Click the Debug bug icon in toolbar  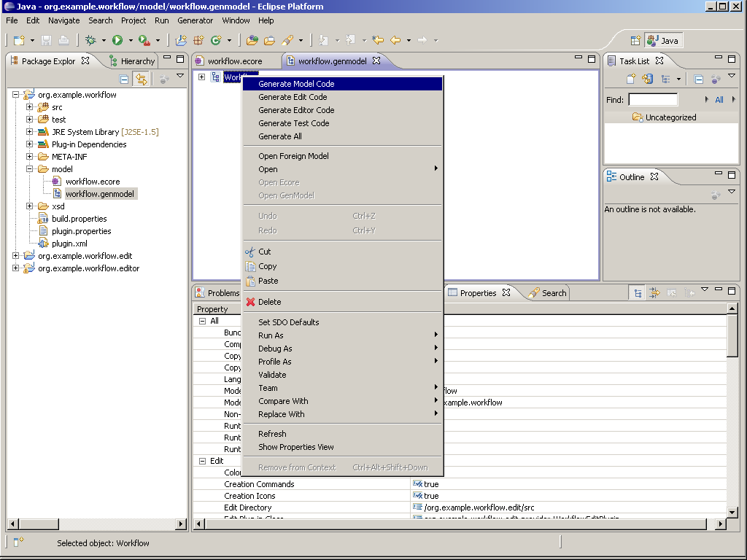91,41
